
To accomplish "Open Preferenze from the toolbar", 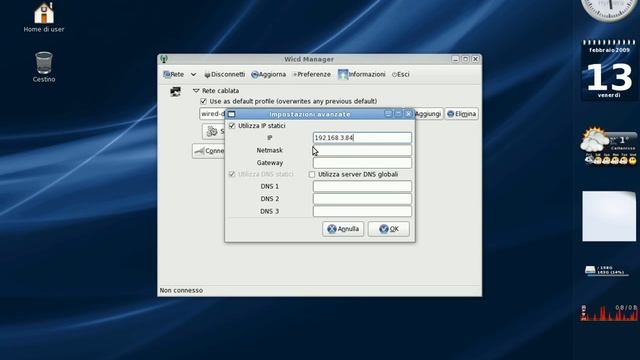I will coord(311,74).
